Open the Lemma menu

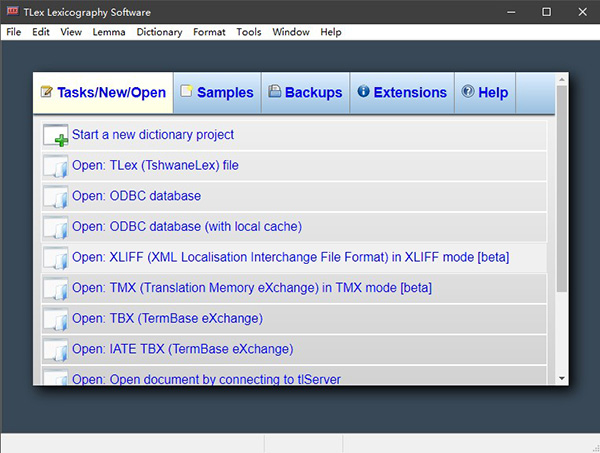[109, 32]
